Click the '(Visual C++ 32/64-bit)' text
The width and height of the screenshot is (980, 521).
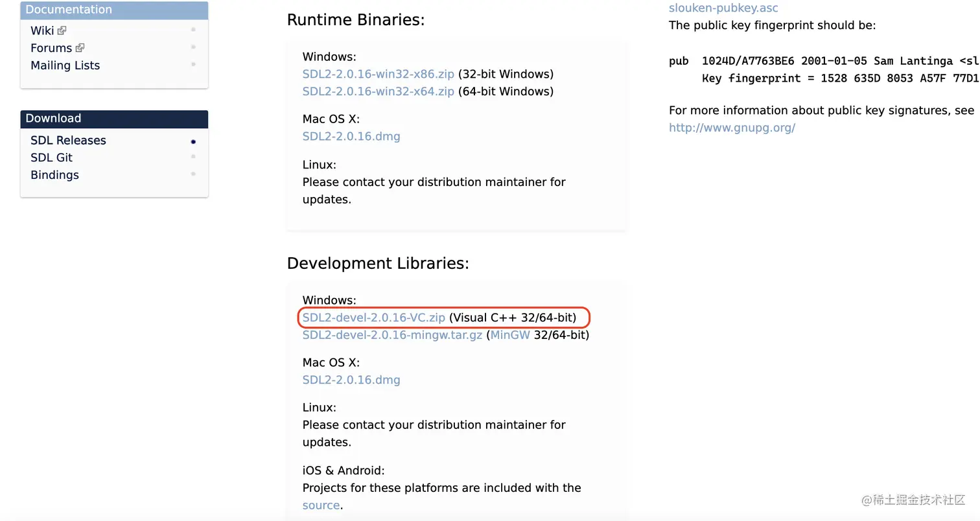pos(512,318)
